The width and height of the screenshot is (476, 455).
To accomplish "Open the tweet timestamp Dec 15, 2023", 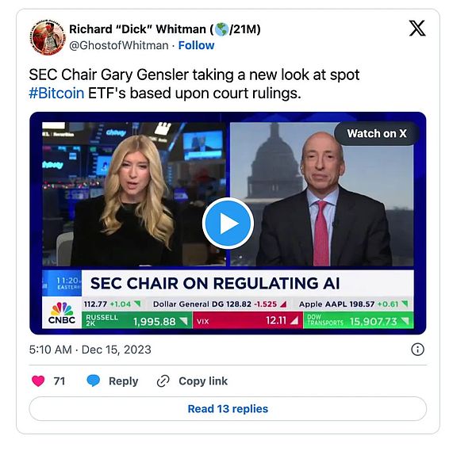I will tap(90, 350).
